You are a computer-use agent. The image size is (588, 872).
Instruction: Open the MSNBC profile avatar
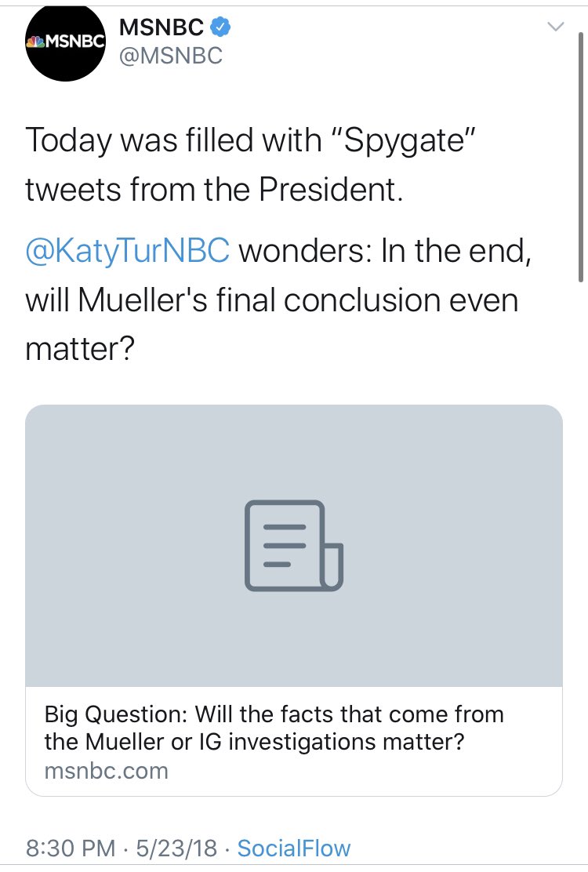pos(66,44)
